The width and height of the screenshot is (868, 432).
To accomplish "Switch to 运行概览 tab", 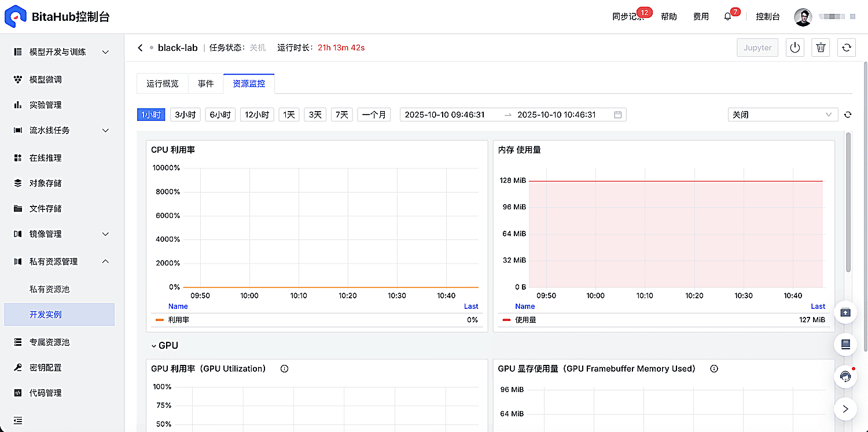I will 163,83.
